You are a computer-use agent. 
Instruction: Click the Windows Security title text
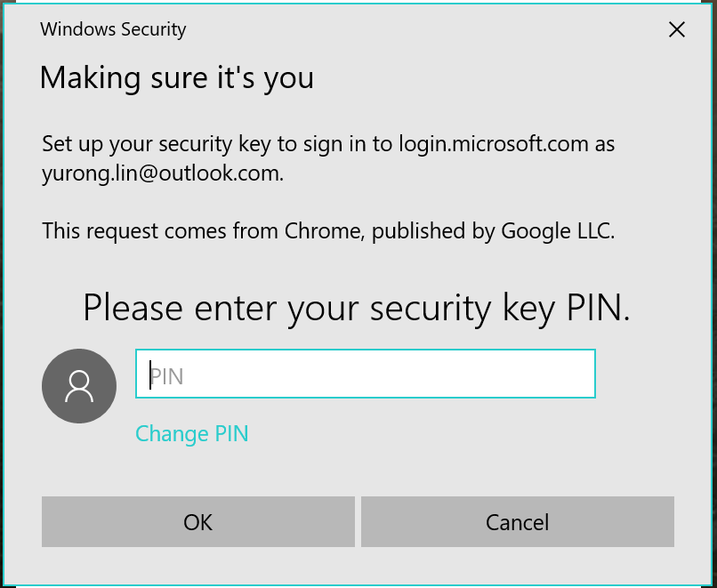click(x=113, y=29)
